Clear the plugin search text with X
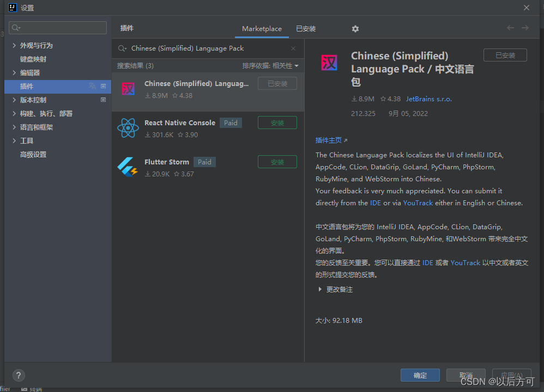Image resolution: width=544 pixels, height=392 pixels. tap(293, 48)
